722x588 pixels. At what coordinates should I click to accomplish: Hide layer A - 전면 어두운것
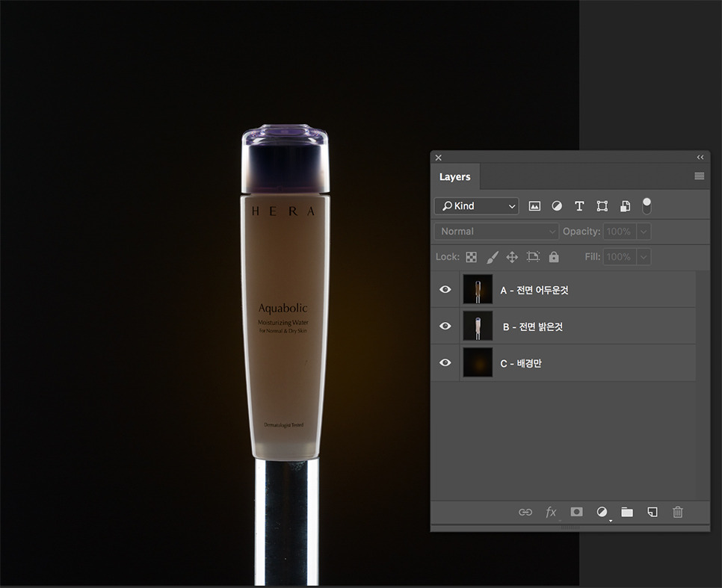[x=445, y=289]
